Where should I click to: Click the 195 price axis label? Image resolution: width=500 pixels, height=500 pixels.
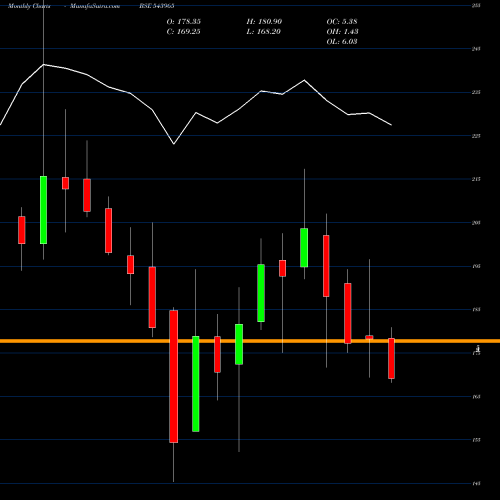click(x=476, y=266)
